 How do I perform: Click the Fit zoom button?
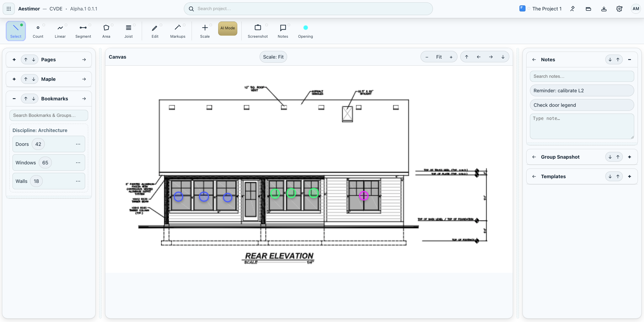click(439, 57)
